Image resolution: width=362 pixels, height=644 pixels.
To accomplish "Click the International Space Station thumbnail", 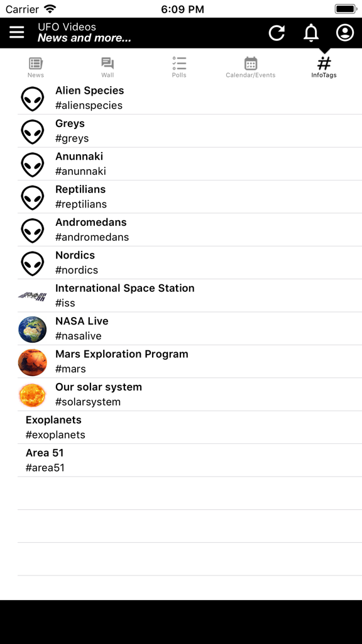I will click(32, 295).
